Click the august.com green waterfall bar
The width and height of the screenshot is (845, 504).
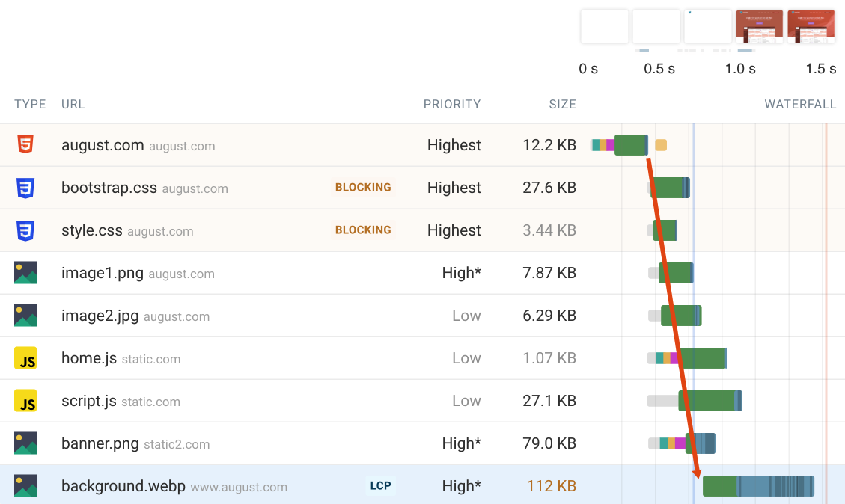631,145
